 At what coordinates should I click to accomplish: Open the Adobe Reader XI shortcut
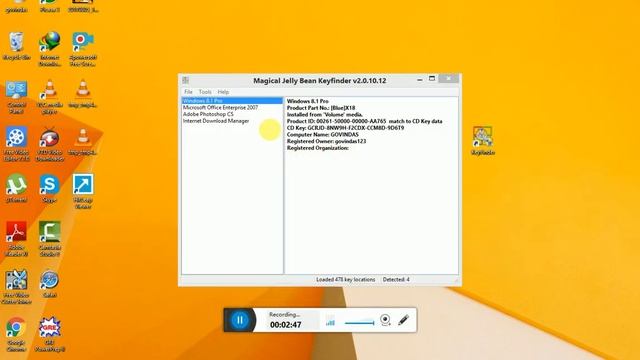pyautogui.click(x=16, y=239)
